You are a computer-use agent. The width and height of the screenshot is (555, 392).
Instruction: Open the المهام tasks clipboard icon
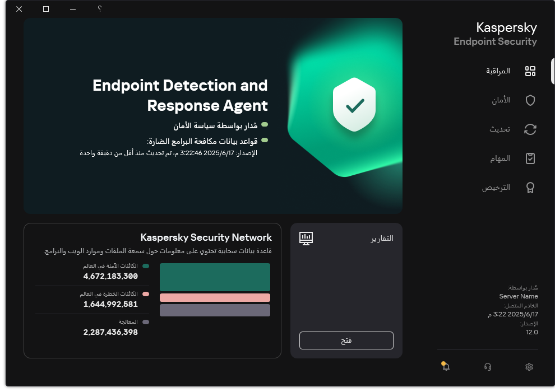pyautogui.click(x=530, y=158)
